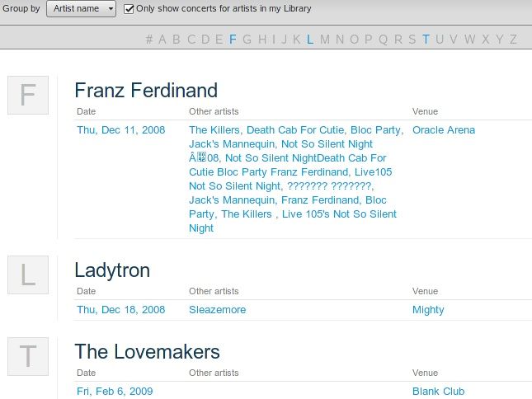Open the Thu, Dec 18, 2008 concert

(x=120, y=310)
